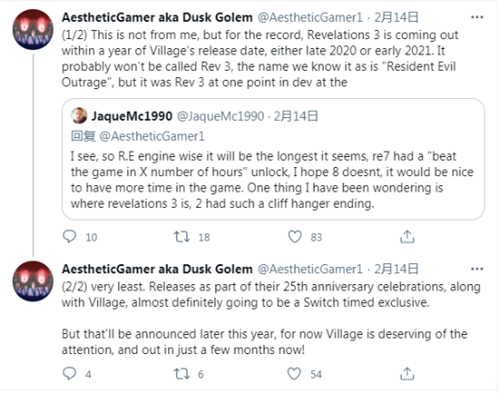
Task: Retweet the (1/2) Revelations 3 tweet
Action: (x=182, y=237)
